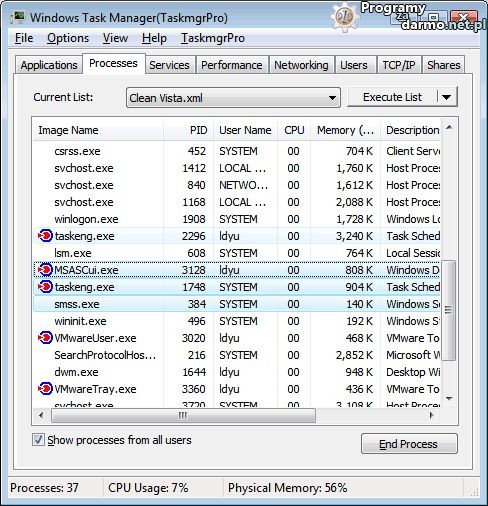This screenshot has width=488, height=506.
Task: Select the winlogon.exe process row
Action: pyautogui.click(x=237, y=219)
